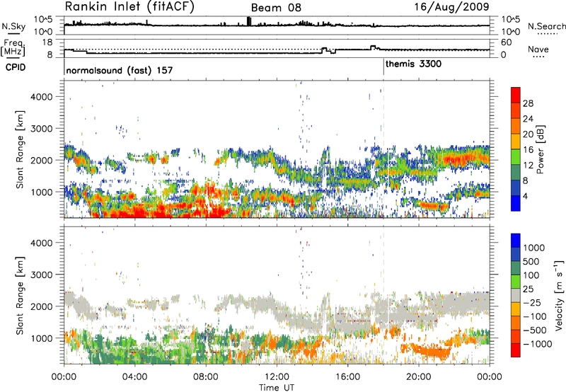Image resolution: width=566 pixels, height=392 pixels.
Task: Pick the bright blue top Velocity colorbar segment
Action: (x=516, y=241)
